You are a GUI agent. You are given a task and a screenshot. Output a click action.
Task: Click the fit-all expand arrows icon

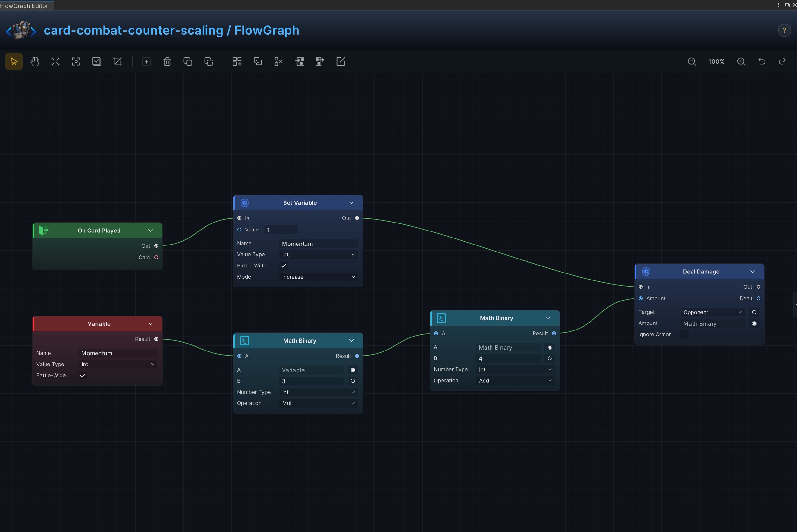pyautogui.click(x=55, y=61)
